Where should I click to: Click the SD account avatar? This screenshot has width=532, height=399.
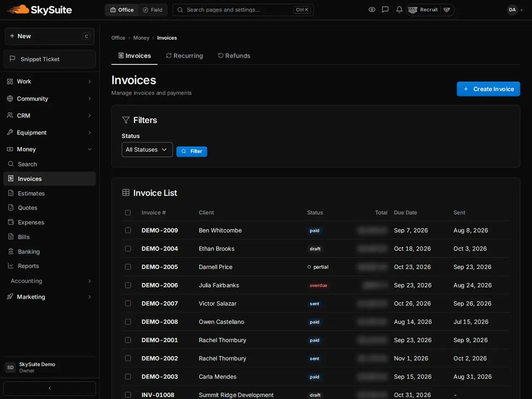pos(10,367)
